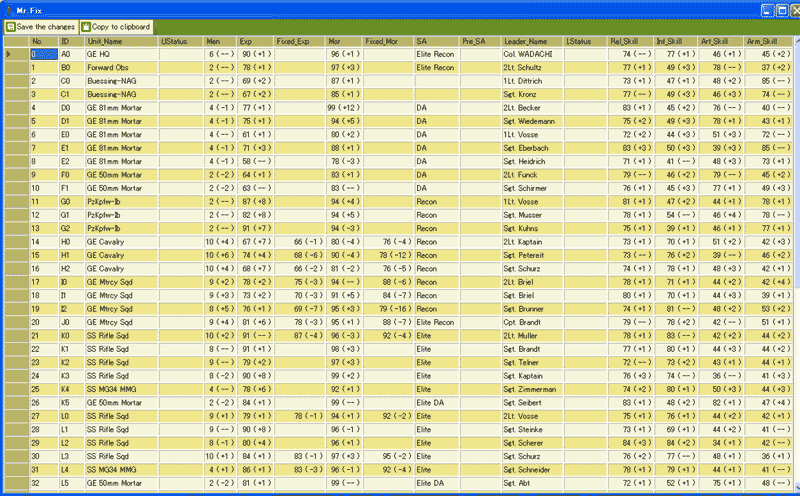Select the 'Sgt. Heidrich' leader cell
Image resolution: width=800 pixels, height=496 pixels.
pyautogui.click(x=533, y=161)
